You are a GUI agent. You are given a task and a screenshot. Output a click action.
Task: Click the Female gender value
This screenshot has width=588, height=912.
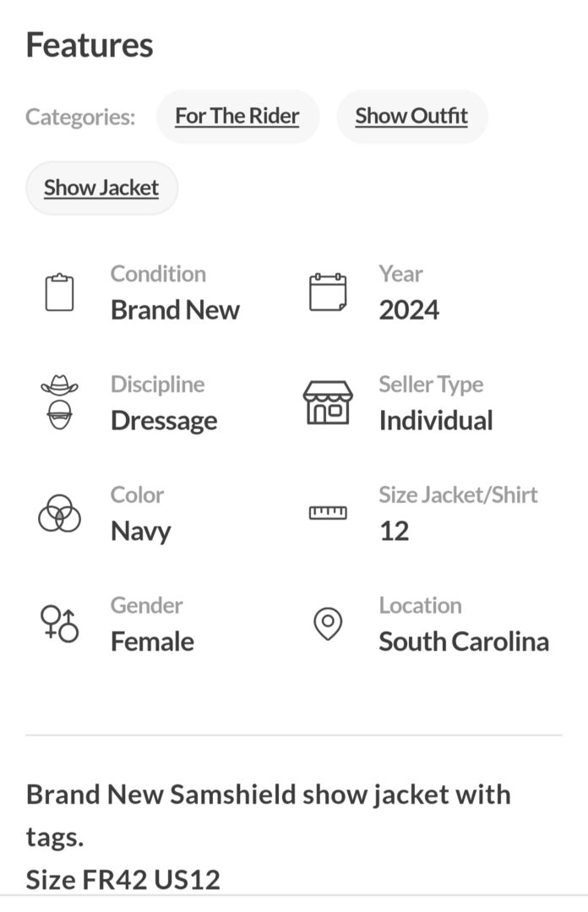tap(152, 642)
